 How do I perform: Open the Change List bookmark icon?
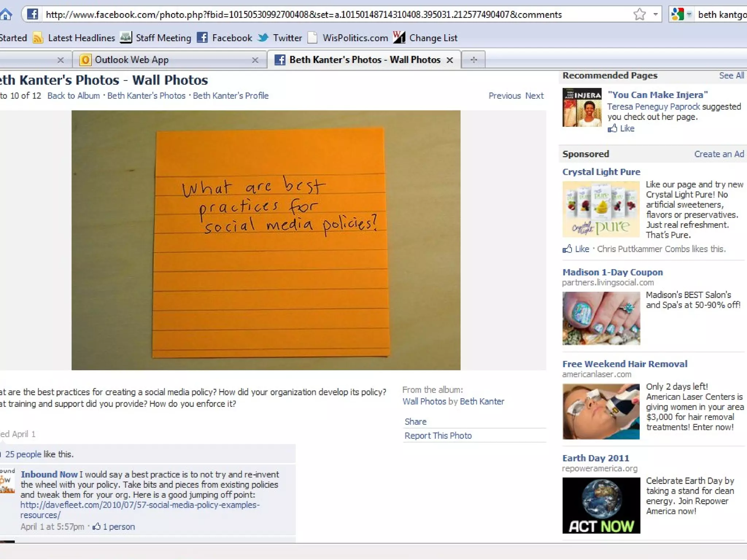pos(399,38)
